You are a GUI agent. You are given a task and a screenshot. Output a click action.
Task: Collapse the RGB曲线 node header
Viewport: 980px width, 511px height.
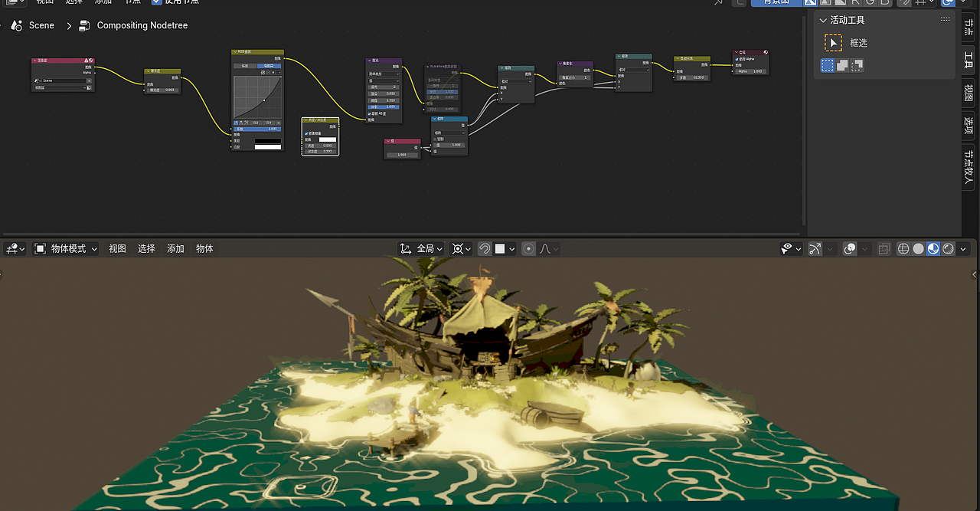(x=235, y=52)
